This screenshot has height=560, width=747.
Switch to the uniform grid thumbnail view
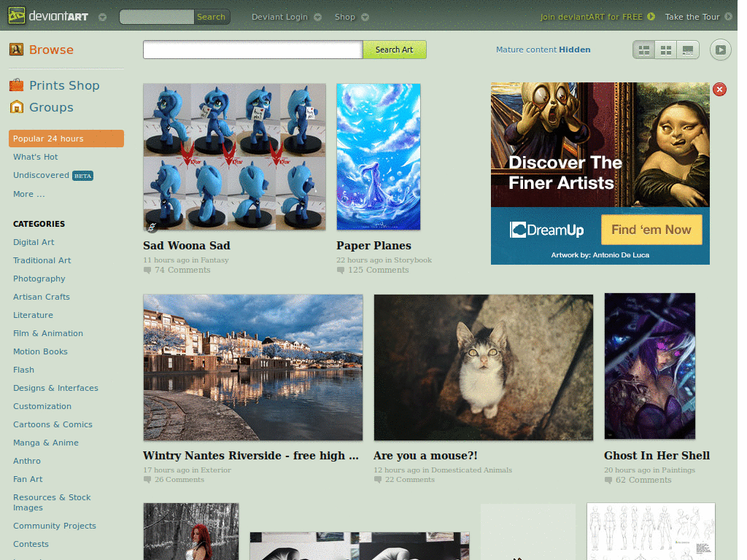[665, 50]
